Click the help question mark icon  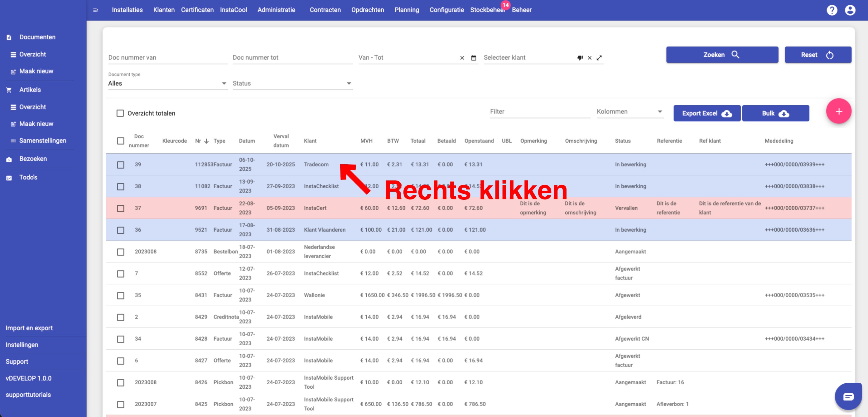click(x=832, y=10)
